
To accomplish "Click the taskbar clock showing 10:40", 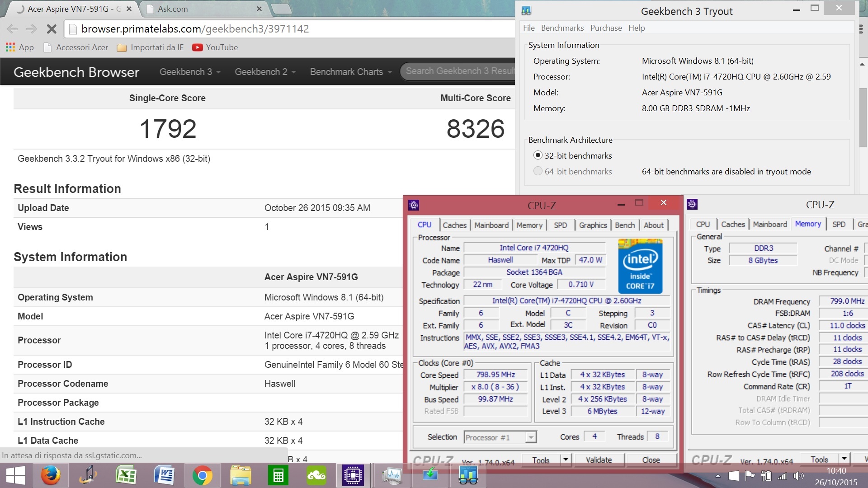I will click(836, 476).
